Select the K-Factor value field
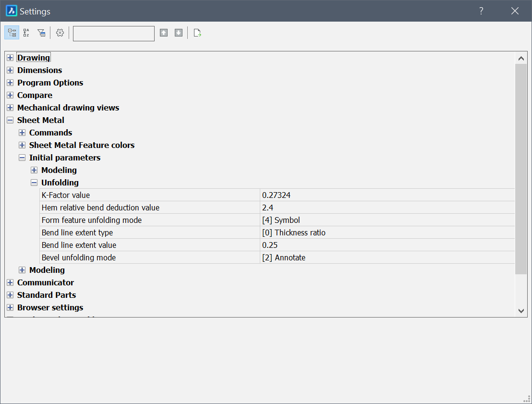Image resolution: width=532 pixels, height=404 pixels. (387, 195)
